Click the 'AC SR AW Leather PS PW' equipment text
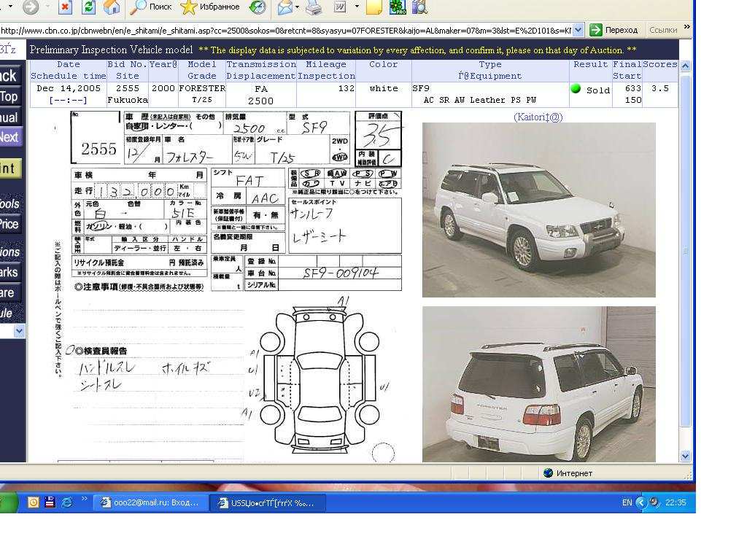This screenshot has width=747, height=560. 480,100
